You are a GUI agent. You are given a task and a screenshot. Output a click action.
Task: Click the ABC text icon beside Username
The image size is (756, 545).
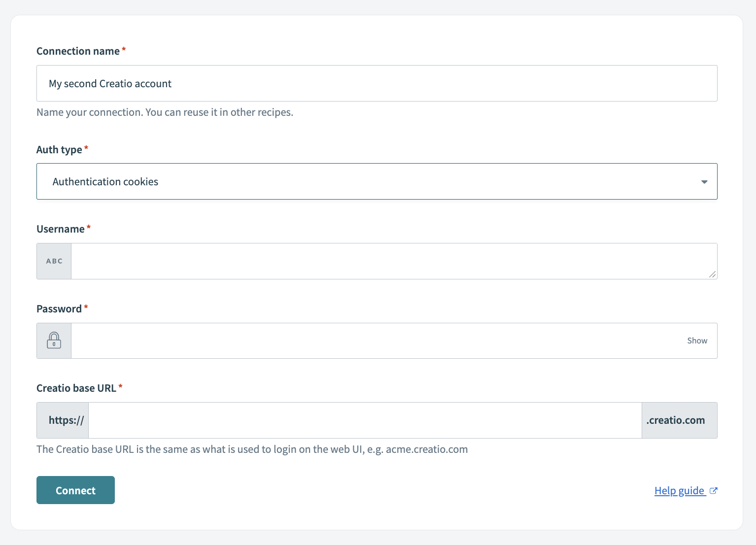[x=54, y=261]
